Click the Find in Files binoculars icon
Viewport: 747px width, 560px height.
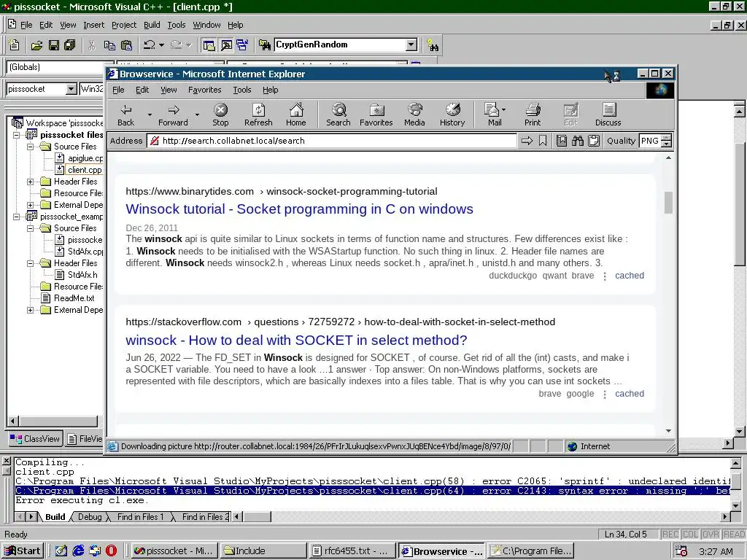click(264, 45)
